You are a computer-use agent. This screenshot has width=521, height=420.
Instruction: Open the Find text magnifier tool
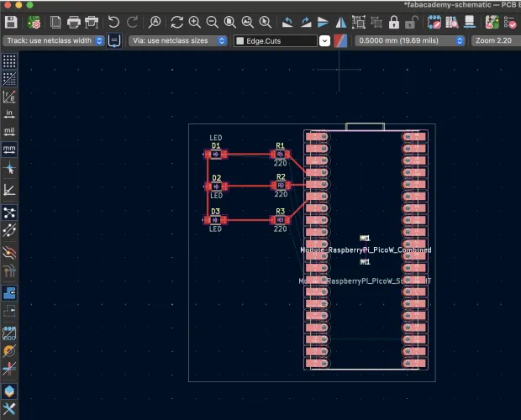coord(155,22)
